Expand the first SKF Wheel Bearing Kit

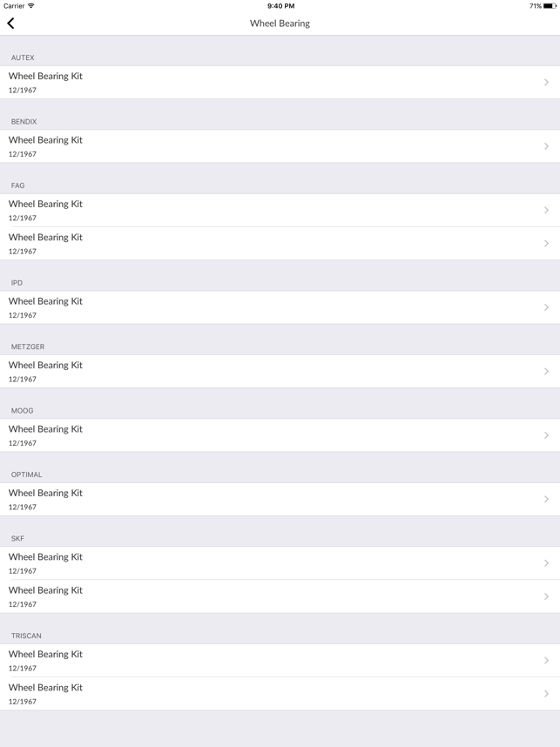[280, 563]
